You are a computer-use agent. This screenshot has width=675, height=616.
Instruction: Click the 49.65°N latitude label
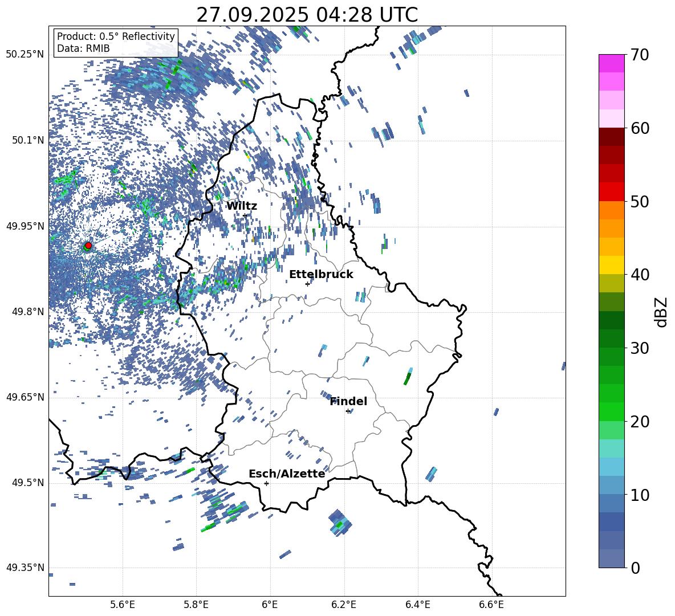point(25,397)
